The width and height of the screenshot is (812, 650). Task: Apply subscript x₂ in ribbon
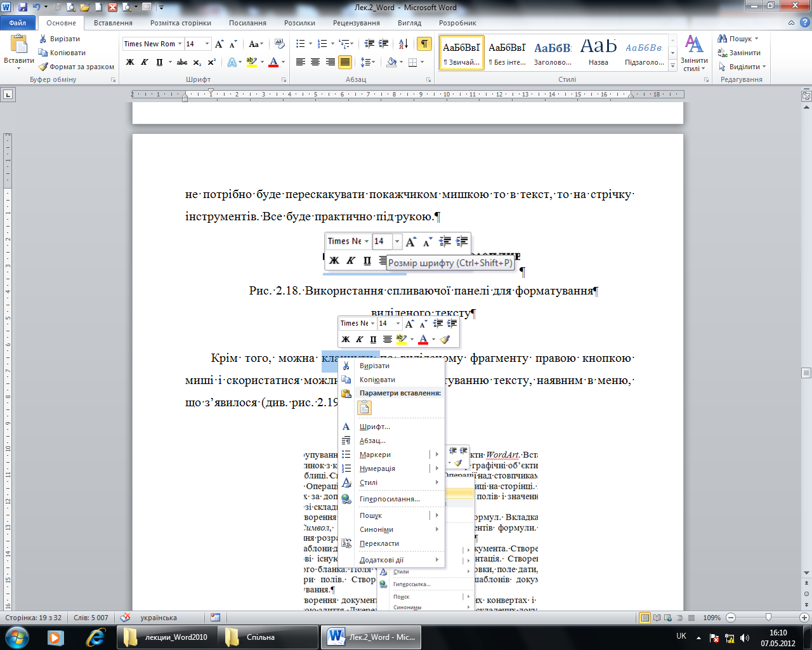point(197,62)
